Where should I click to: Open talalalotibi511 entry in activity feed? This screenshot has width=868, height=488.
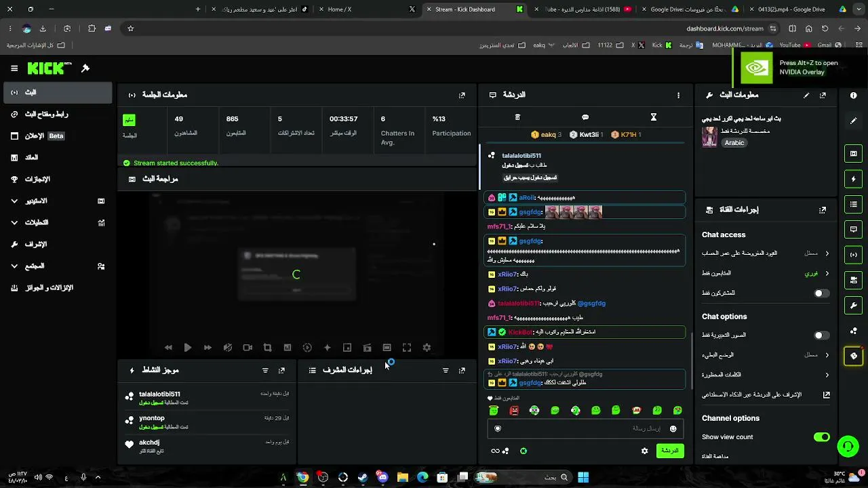point(208,398)
